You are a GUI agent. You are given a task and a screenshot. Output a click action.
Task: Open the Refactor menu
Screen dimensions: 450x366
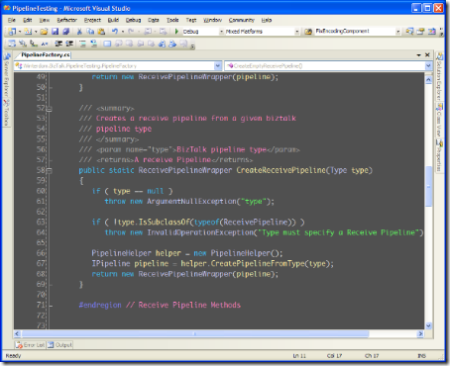point(67,20)
